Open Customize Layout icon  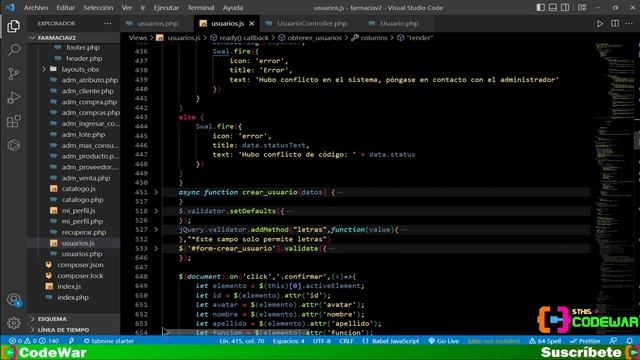click(582, 8)
